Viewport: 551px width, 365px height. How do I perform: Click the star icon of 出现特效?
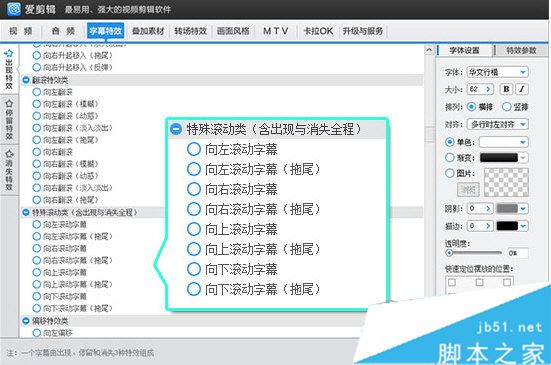click(x=9, y=54)
